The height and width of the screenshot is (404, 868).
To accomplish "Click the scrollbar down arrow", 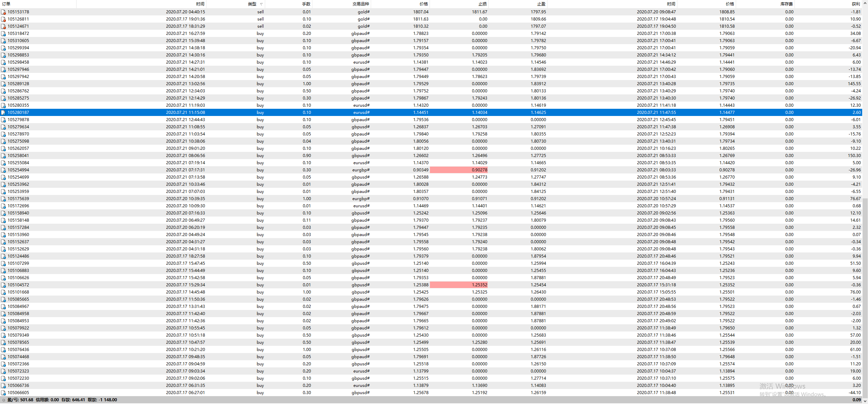I will pyautogui.click(x=865, y=401).
